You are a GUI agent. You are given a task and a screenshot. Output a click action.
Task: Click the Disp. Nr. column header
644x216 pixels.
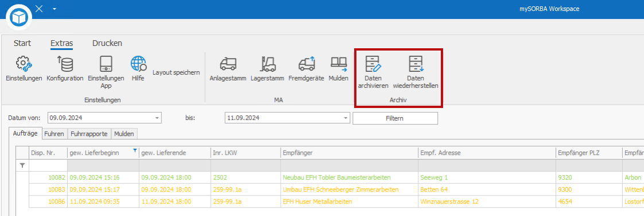pyautogui.click(x=48, y=153)
